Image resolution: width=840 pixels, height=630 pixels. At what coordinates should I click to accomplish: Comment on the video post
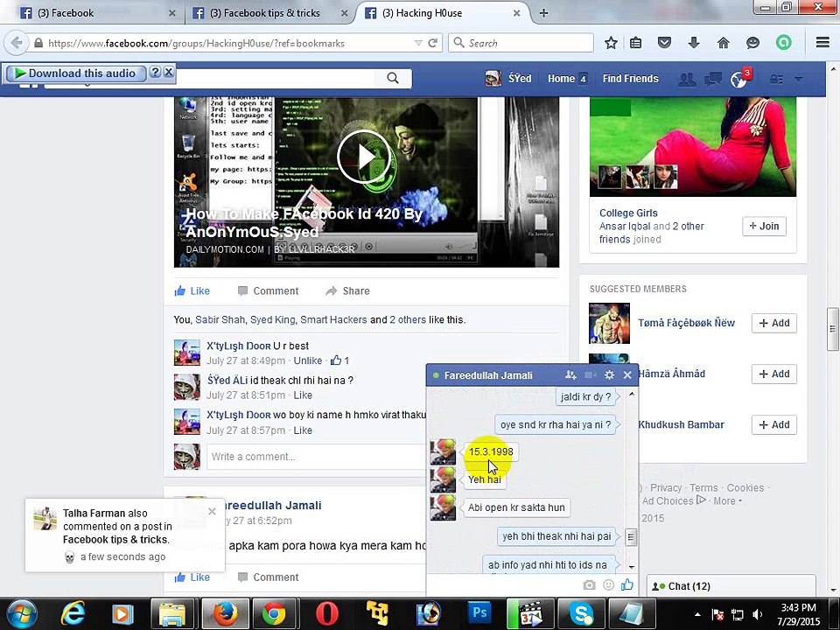269,290
